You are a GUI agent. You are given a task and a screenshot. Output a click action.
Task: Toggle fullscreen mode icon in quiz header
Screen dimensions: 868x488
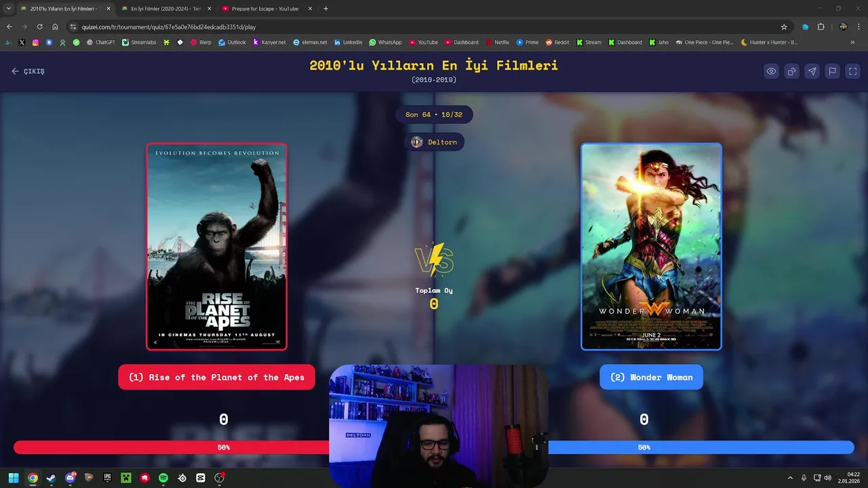click(853, 71)
